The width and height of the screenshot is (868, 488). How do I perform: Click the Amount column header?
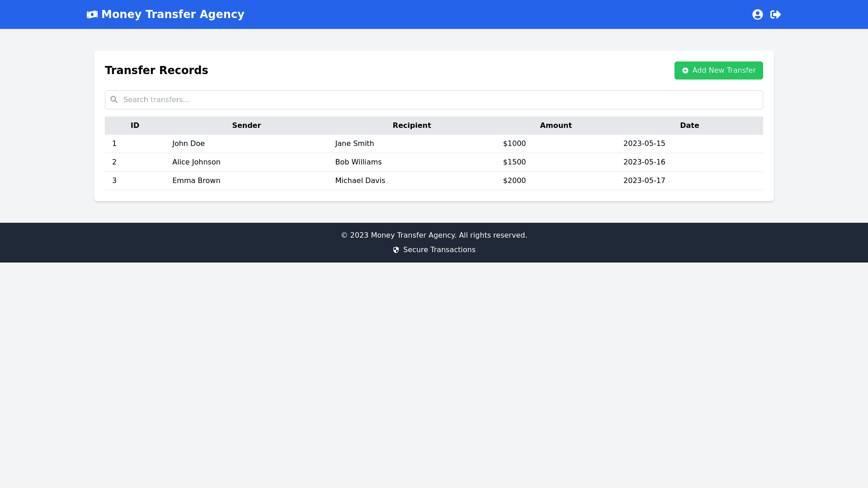point(556,126)
